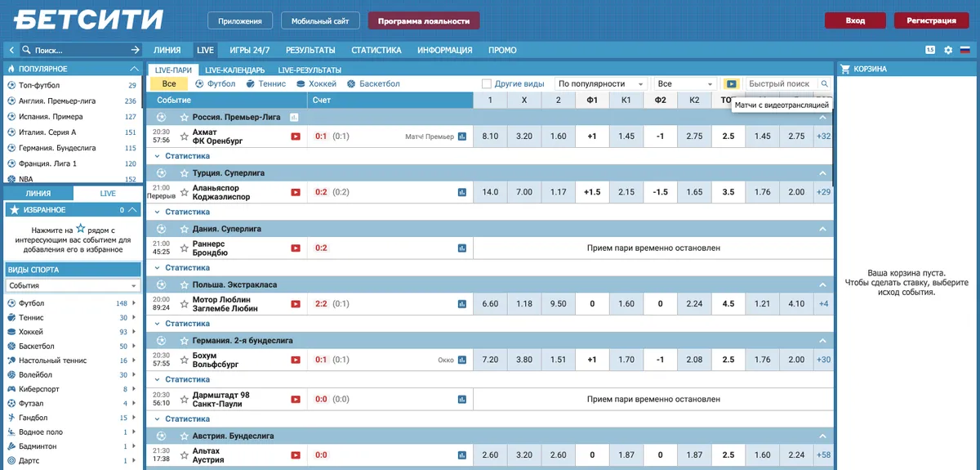
Task: Submit search with the right arrow icon
Action: [136, 50]
